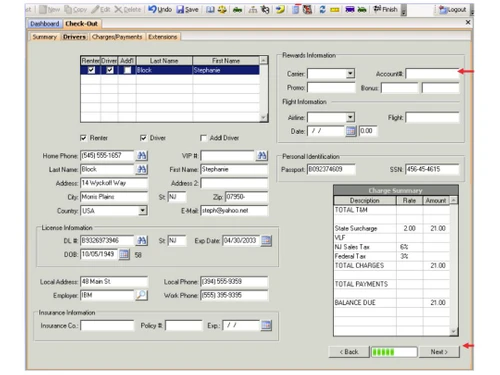Open the Extensions sub-tab
Screen dimensions: 500x375
point(163,37)
